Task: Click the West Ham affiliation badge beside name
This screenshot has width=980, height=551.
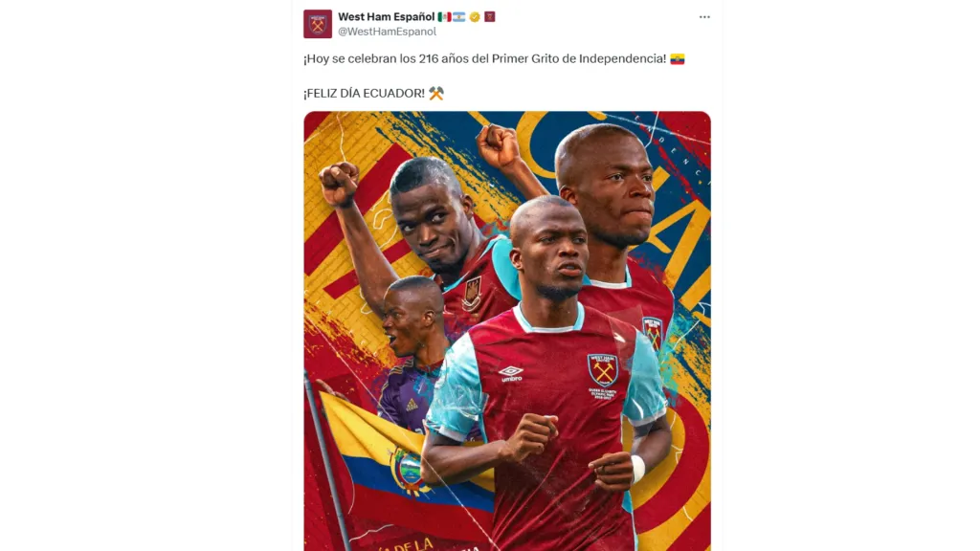Action: point(490,17)
